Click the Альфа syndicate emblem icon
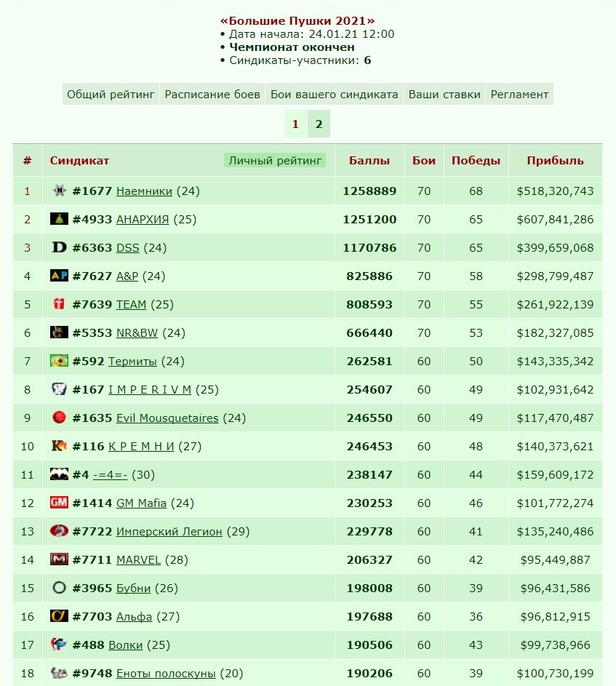Image resolution: width=616 pixels, height=686 pixels. (x=59, y=616)
